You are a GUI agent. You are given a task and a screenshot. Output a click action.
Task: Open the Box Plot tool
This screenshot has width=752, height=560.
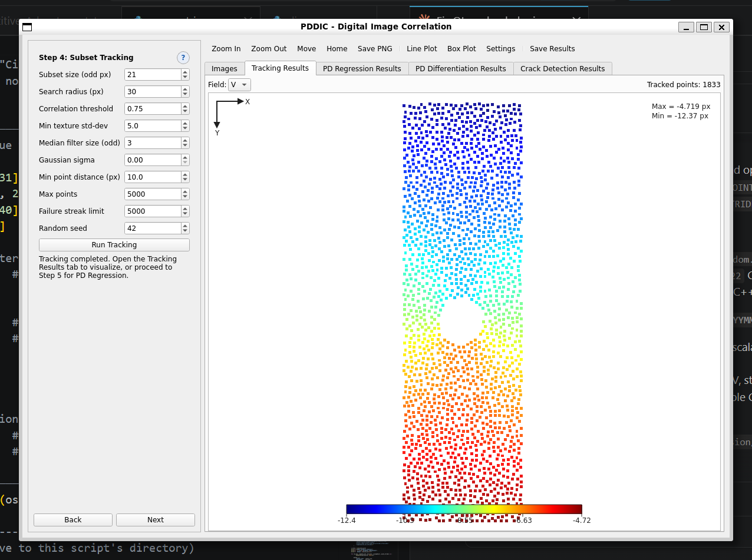pyautogui.click(x=461, y=49)
